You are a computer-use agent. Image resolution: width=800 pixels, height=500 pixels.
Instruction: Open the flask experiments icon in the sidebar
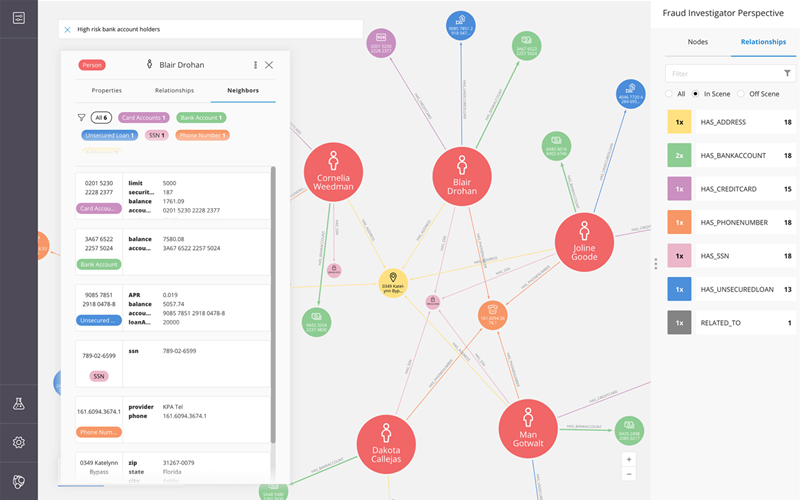(19, 404)
